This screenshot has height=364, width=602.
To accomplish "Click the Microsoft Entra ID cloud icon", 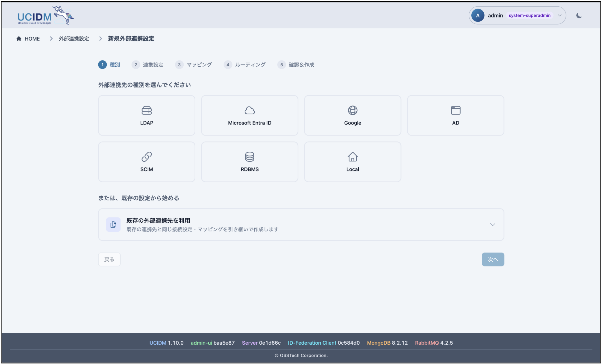I will (250, 110).
